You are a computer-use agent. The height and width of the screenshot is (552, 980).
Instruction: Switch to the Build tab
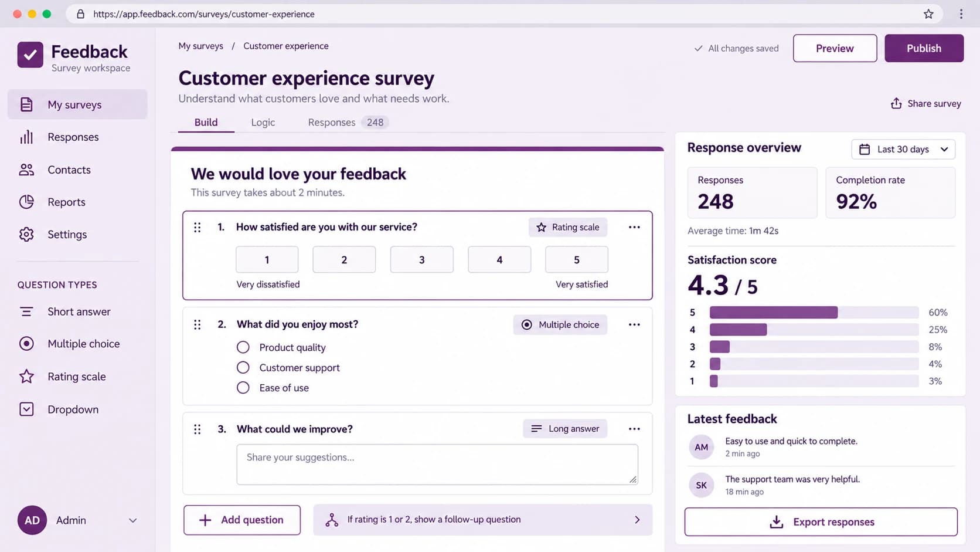click(x=206, y=122)
